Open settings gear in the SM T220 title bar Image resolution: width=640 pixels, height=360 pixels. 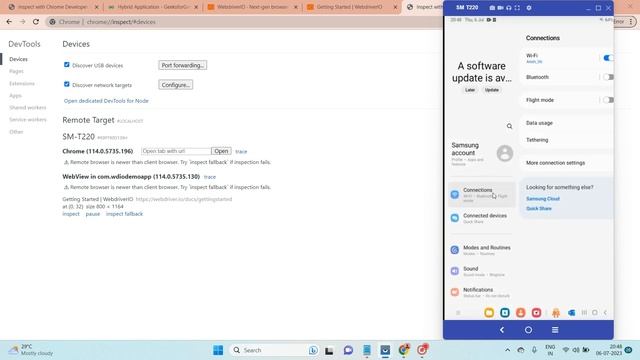529,8
